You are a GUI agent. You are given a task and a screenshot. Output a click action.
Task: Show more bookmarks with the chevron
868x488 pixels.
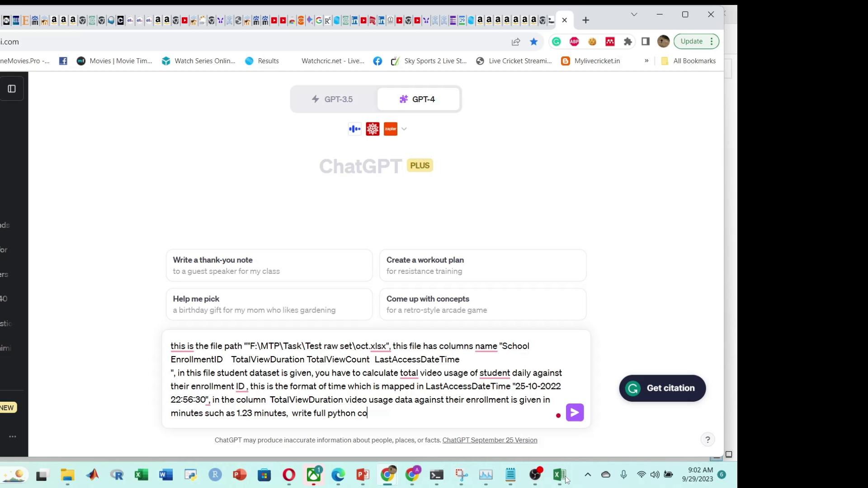click(x=646, y=61)
